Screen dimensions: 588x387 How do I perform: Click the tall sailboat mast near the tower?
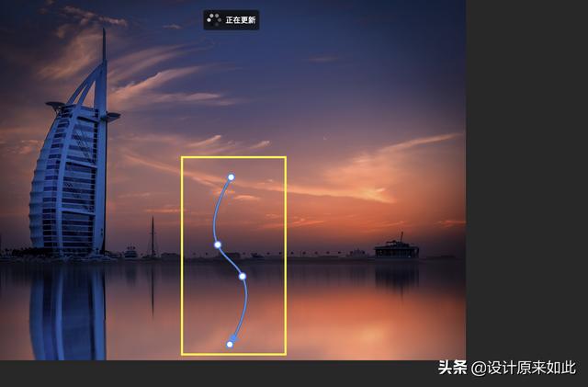point(153,237)
